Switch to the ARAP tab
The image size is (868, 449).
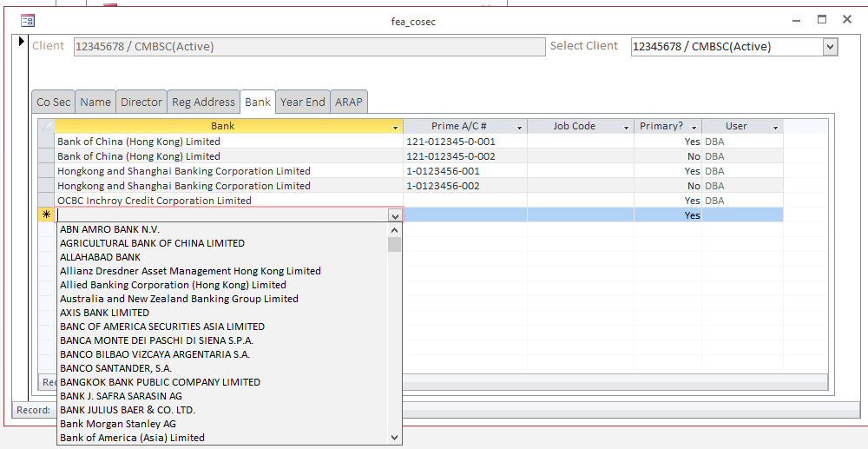click(x=349, y=102)
